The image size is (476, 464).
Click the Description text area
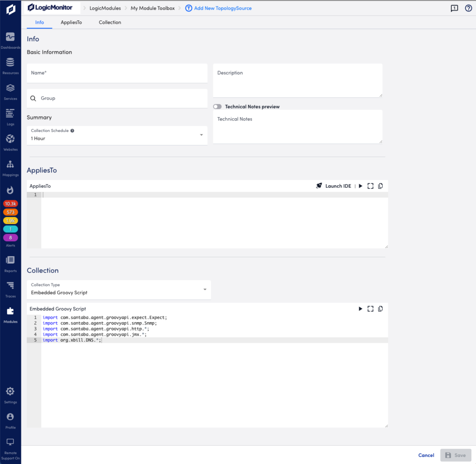297,80
